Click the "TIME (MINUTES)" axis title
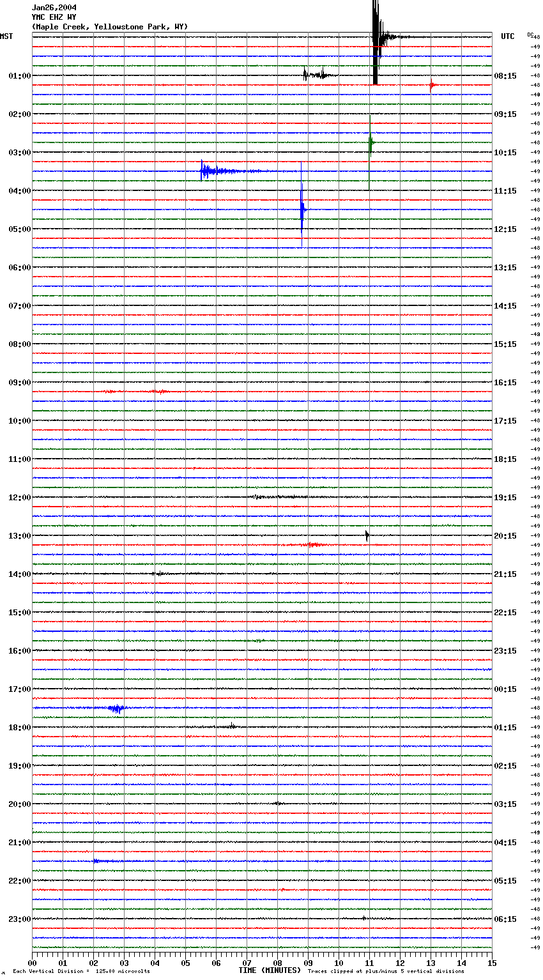Screen dimensions: 543x980 [x=270, y=970]
